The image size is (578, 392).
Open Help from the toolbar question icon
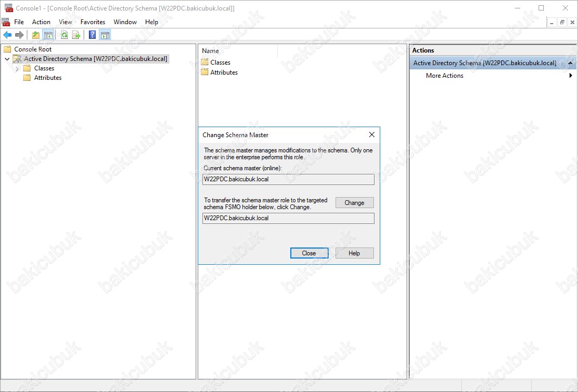(93, 35)
